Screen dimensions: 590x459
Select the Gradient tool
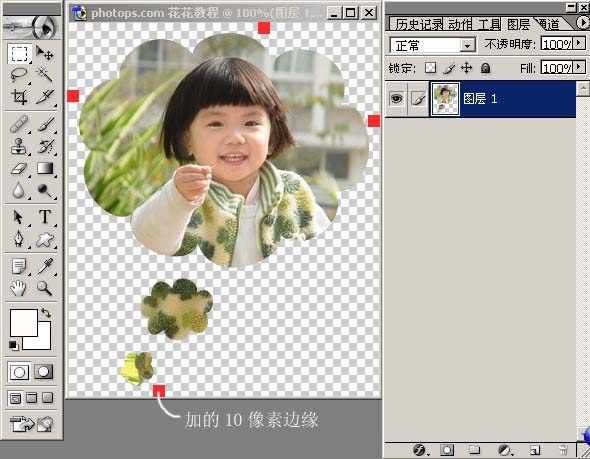point(44,168)
